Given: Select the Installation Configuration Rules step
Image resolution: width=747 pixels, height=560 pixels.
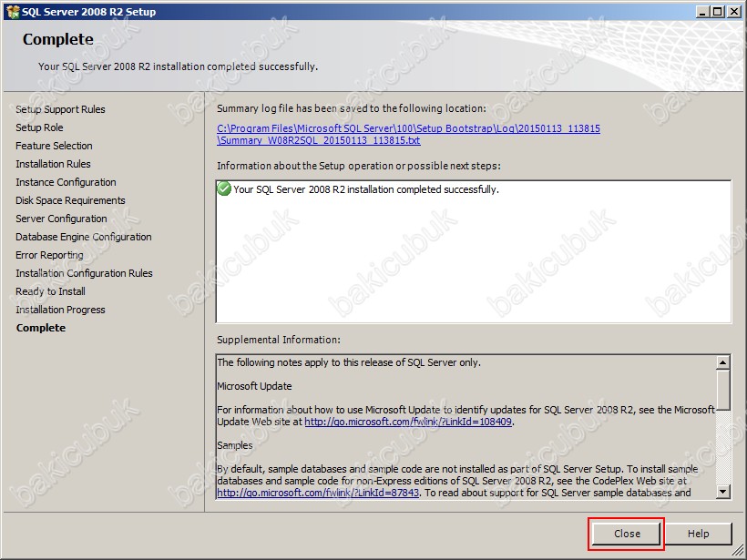Looking at the screenshot, I should pyautogui.click(x=85, y=273).
